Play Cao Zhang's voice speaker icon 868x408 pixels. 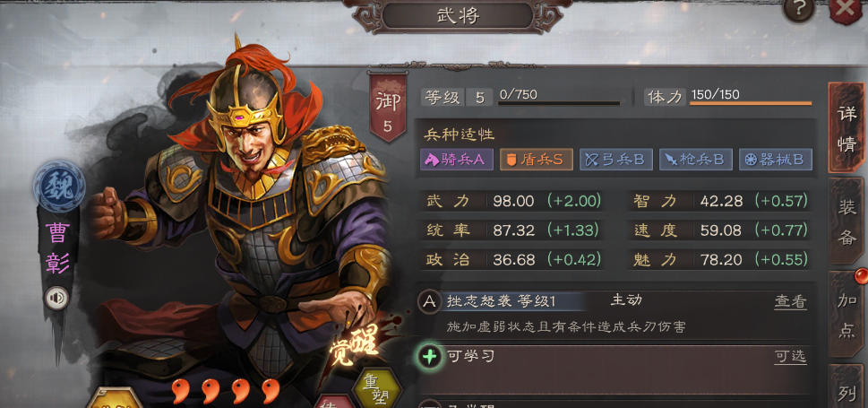click(56, 299)
